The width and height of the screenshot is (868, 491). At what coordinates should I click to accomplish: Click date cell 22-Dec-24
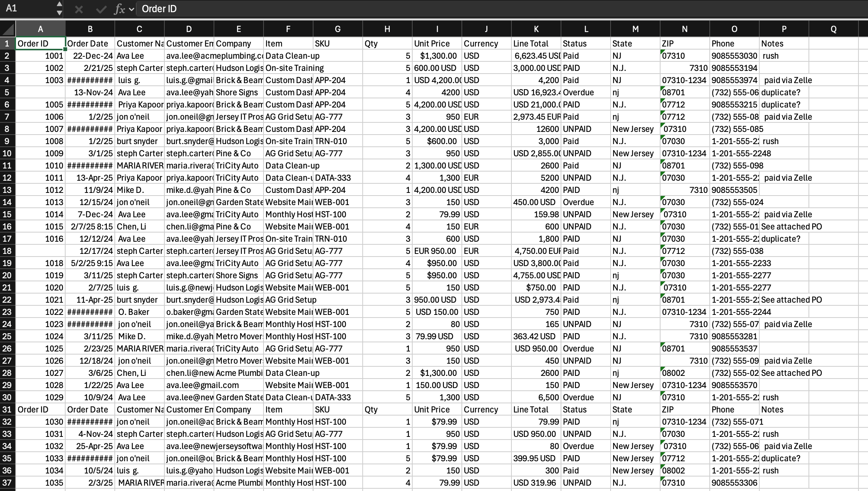coord(90,56)
